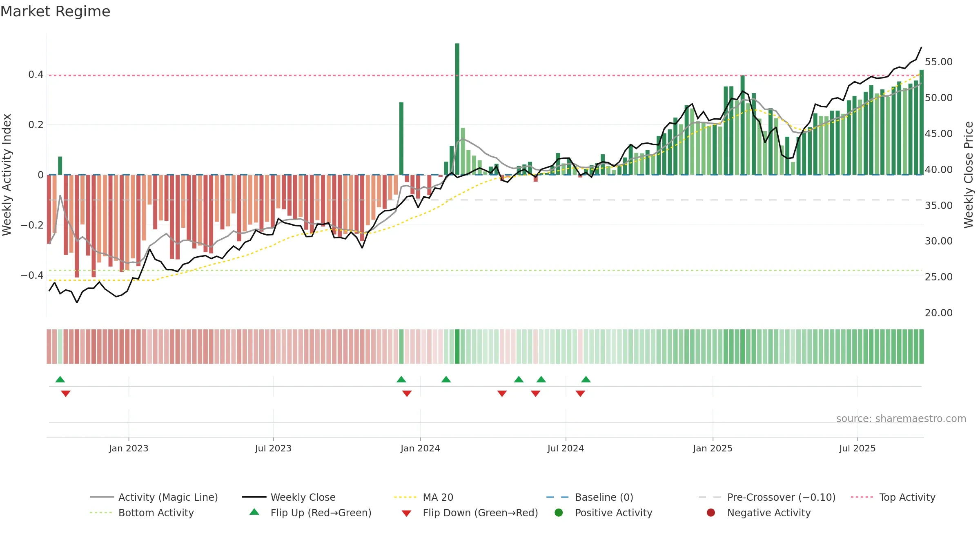
Task: Click the red flip-down triangle legend icon
Action: tap(406, 513)
